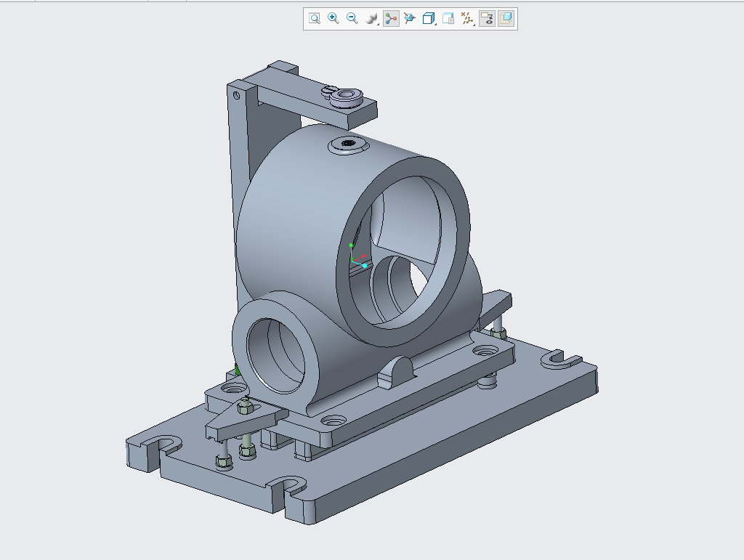
Task: Select the bushing ring on the top bracket arm
Action: tap(347, 97)
